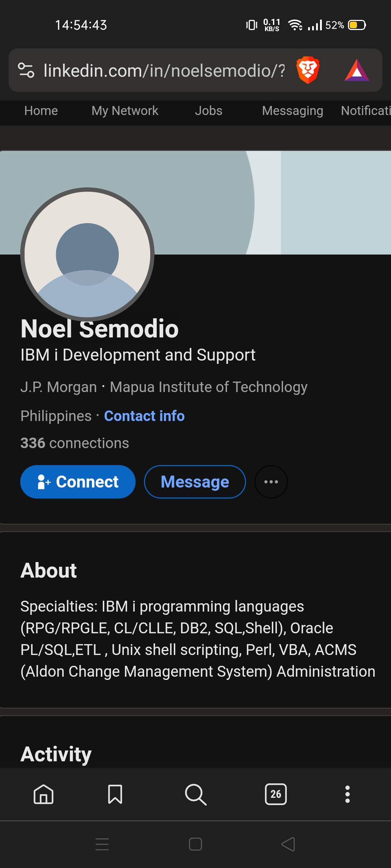Open the Messaging tab
The width and height of the screenshot is (391, 868).
click(x=293, y=111)
